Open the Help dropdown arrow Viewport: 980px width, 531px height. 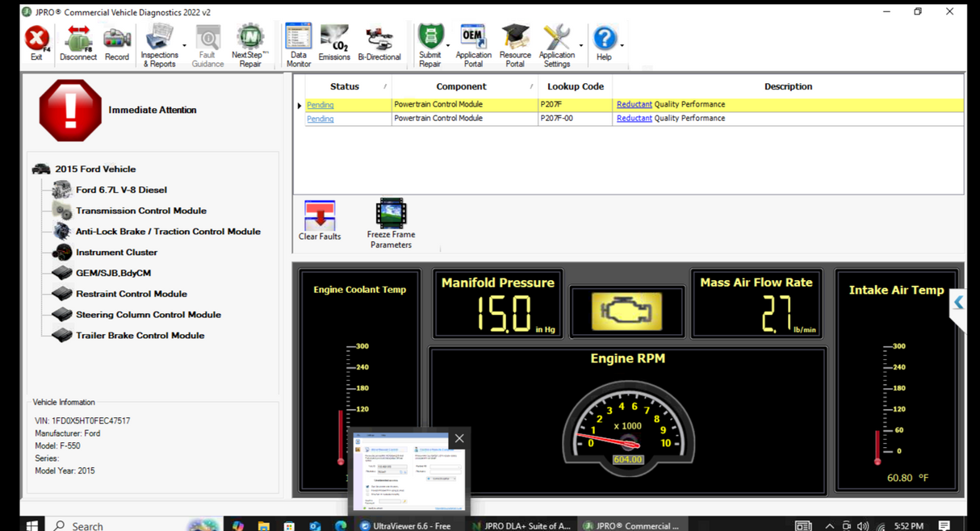point(622,46)
